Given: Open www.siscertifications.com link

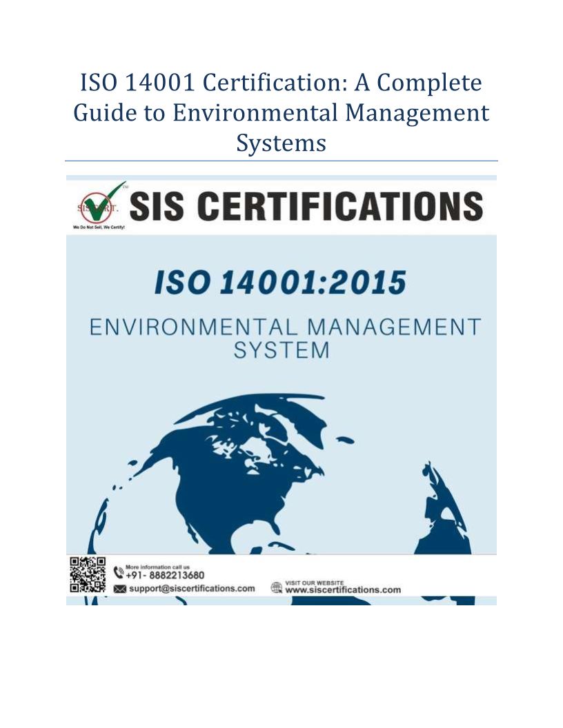Looking at the screenshot, I should (343, 590).
